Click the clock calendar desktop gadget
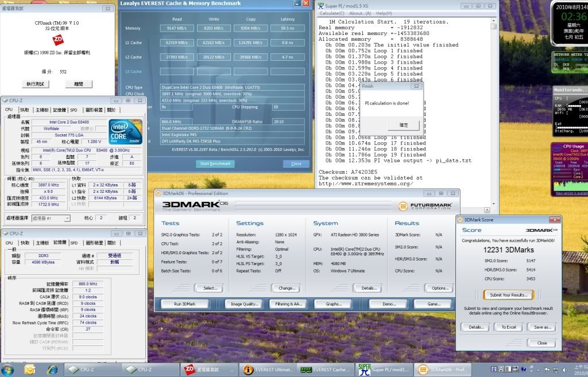This screenshot has height=377, width=588. point(570,22)
